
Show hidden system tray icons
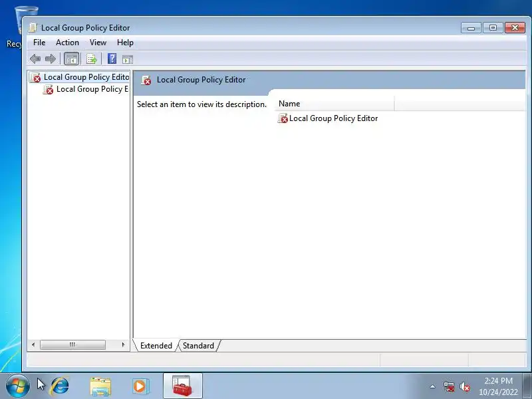pos(433,386)
